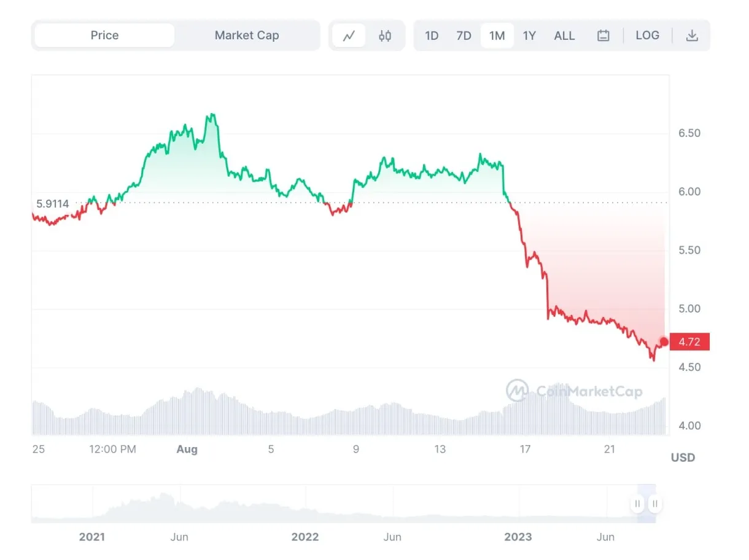Click the current price 4.72 label
Screen dimensions: 749x560
point(689,342)
